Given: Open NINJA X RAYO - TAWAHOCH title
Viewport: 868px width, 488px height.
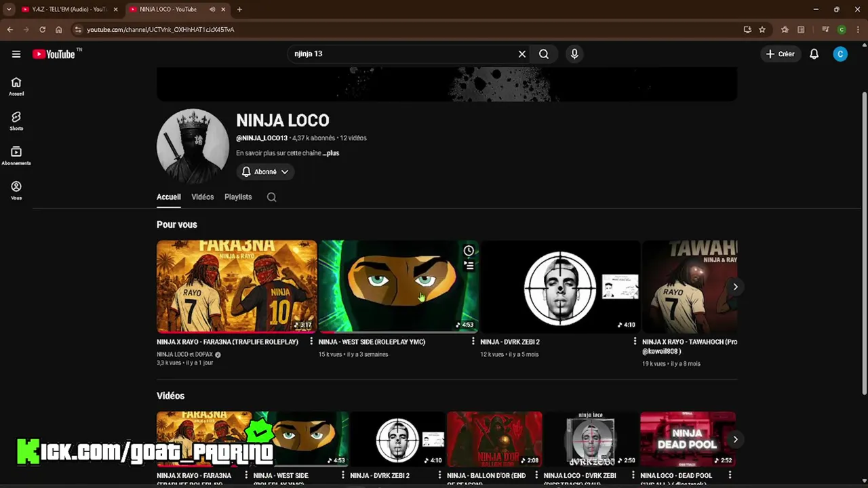Looking at the screenshot, I should coord(690,346).
